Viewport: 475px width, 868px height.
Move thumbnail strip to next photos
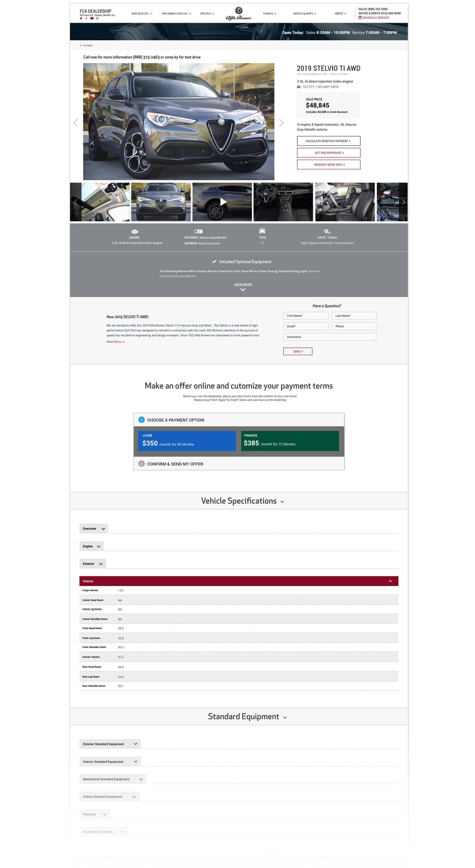click(x=403, y=202)
